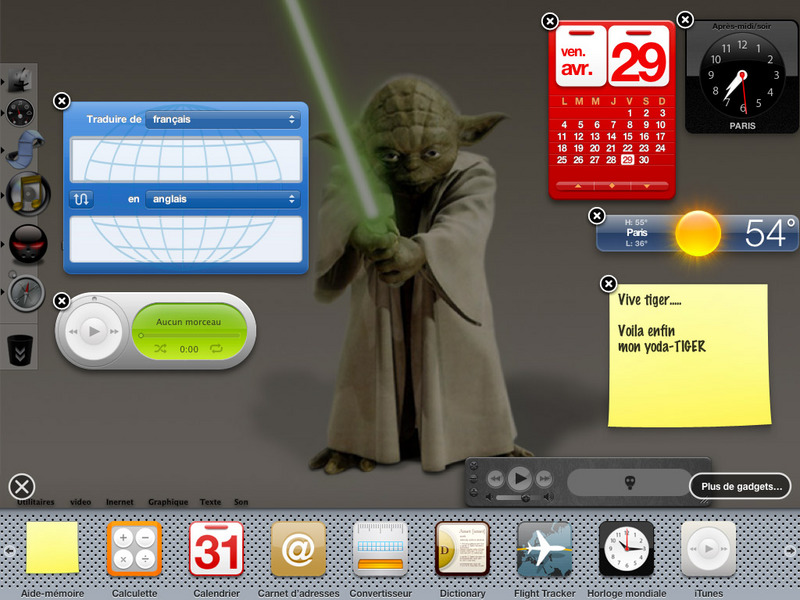Add the Convertisseur widget from the bar

click(x=380, y=548)
